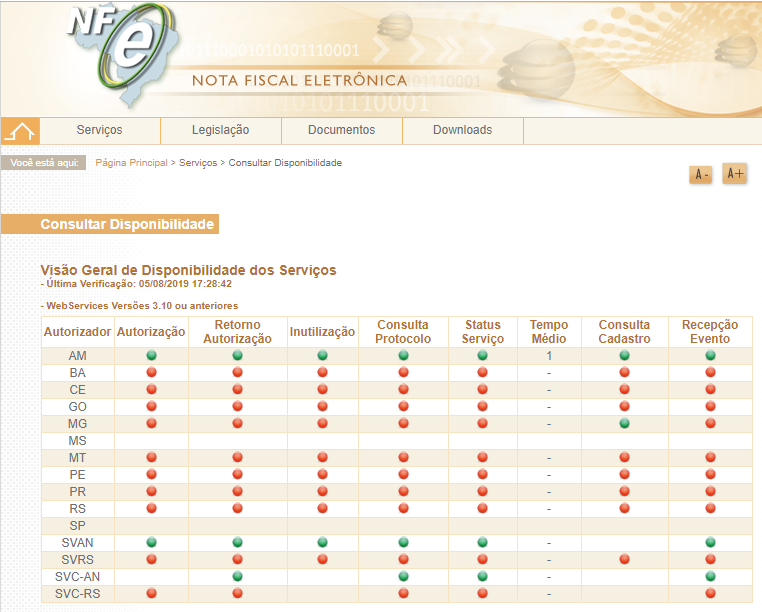Click green Recepção Evento dot for AM

click(710, 355)
